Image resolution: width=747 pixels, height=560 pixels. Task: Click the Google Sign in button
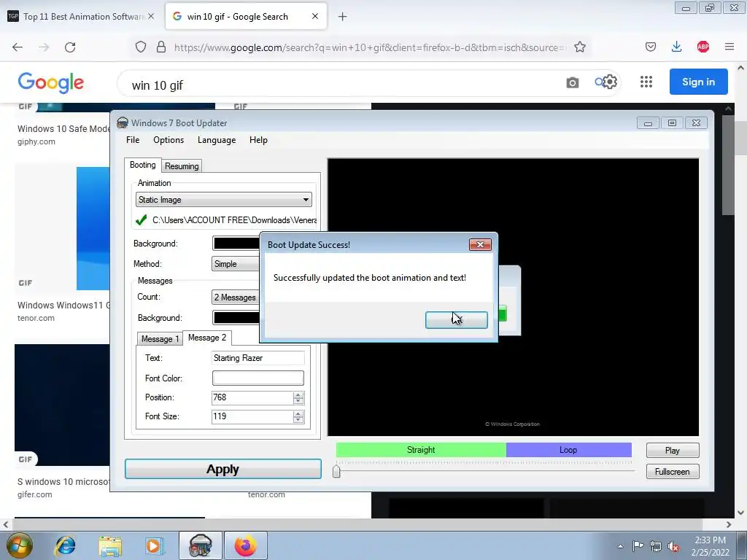click(x=698, y=82)
